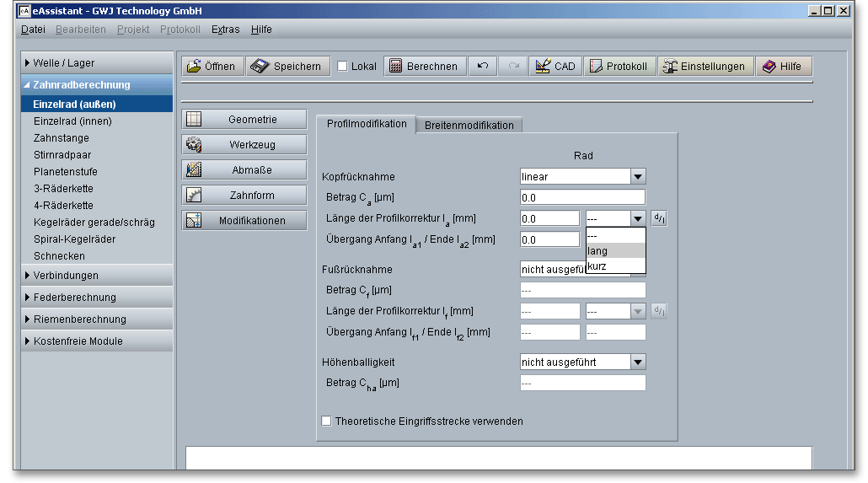Viewport: 868px width, 483px height.
Task: Open the CAD export button
Action: [x=555, y=67]
